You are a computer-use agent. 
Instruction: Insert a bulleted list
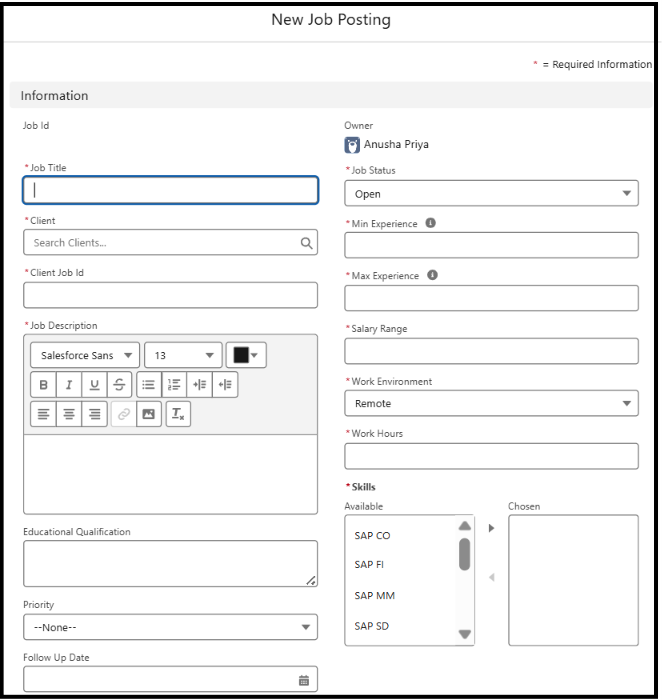pos(149,384)
